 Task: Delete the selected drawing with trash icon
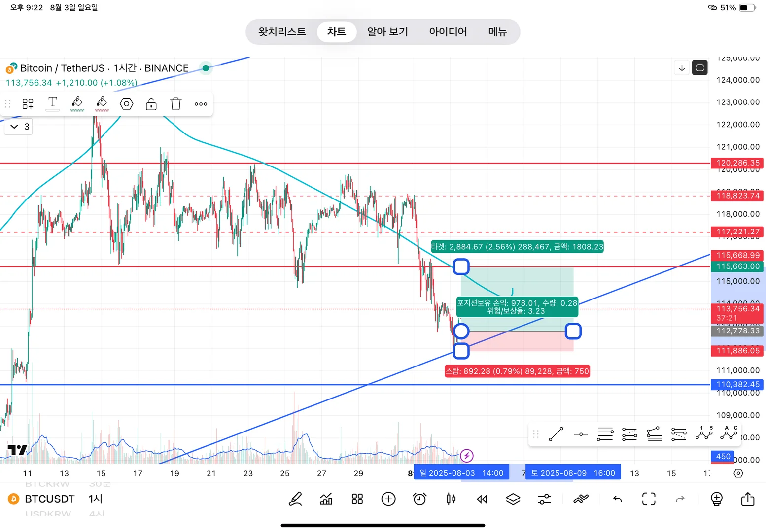coord(176,104)
